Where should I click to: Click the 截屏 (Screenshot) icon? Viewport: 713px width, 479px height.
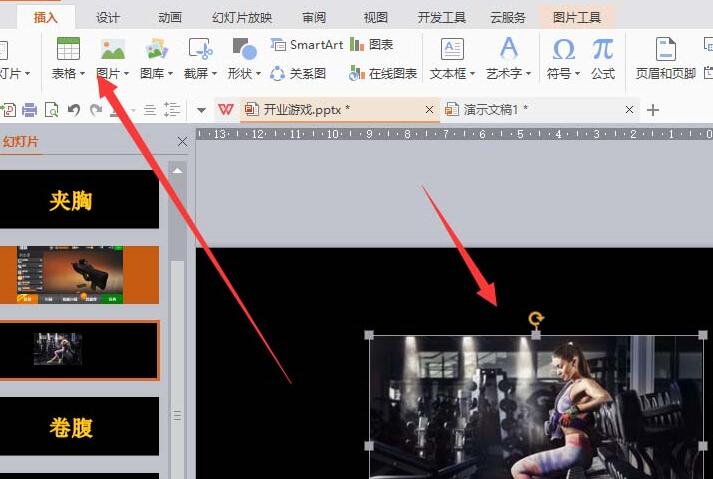201,49
